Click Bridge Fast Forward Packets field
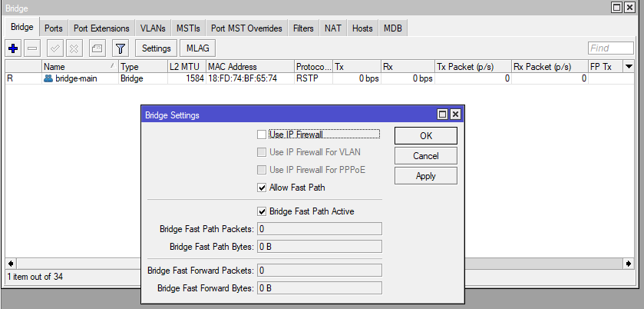The height and width of the screenshot is (309, 644). (319, 271)
